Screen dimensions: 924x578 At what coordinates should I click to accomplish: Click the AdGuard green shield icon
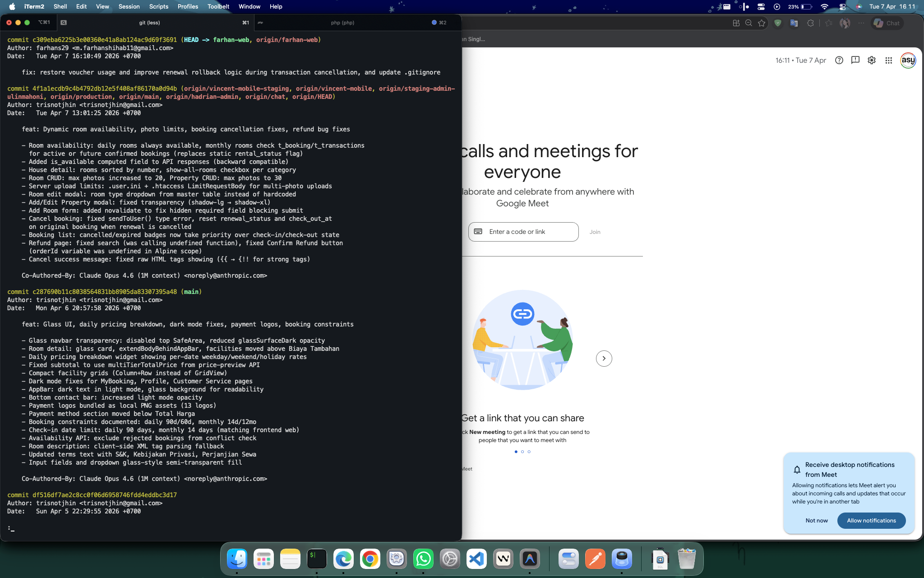point(778,23)
